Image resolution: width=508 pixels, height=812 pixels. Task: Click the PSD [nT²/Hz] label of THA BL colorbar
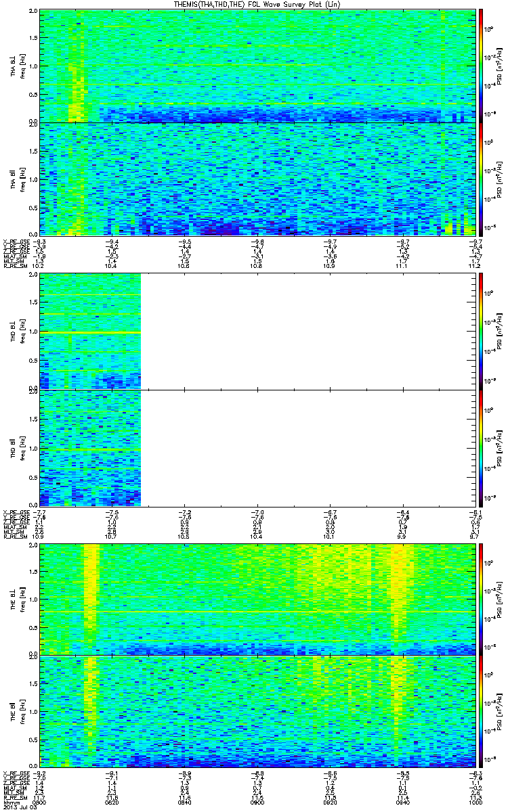[500, 66]
